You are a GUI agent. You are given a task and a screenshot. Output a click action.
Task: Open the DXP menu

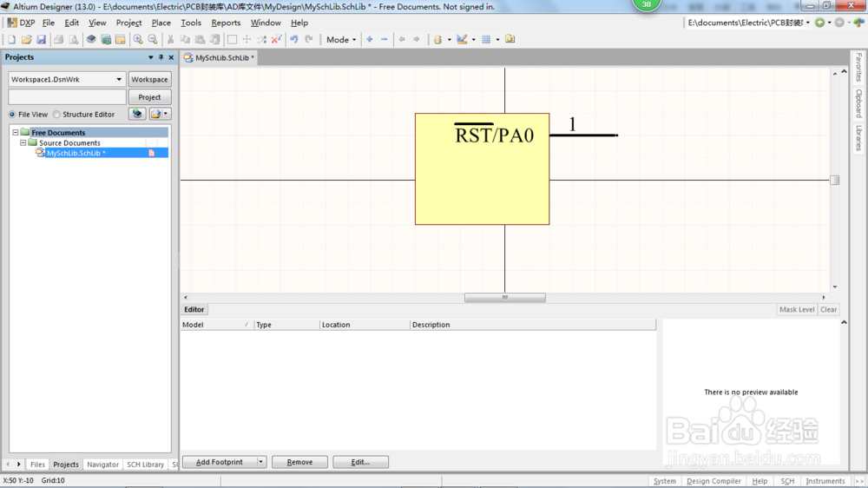22,23
